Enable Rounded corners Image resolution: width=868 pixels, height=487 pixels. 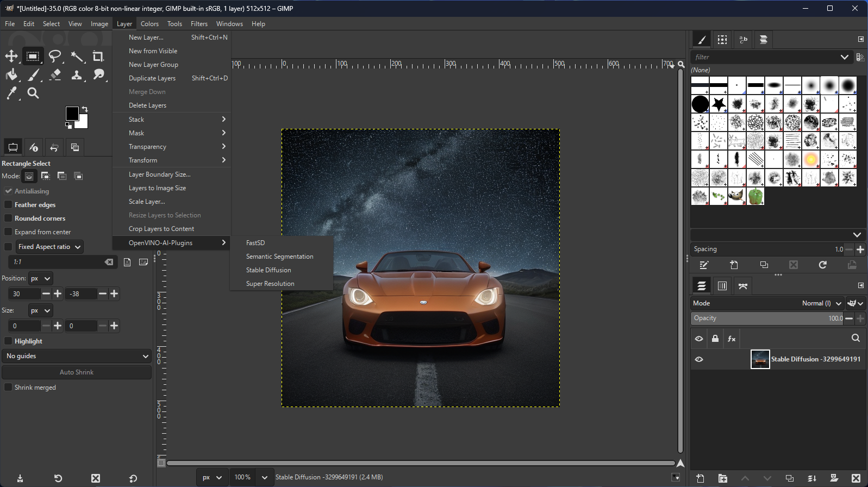(x=8, y=218)
